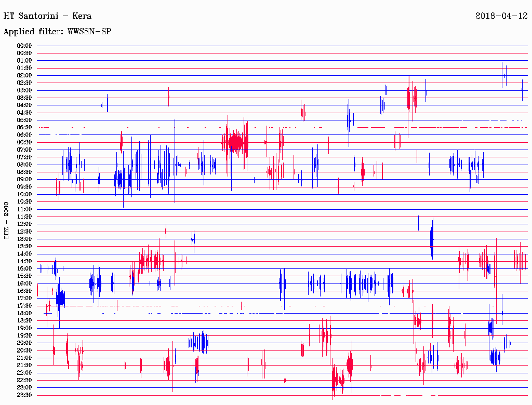This screenshot has width=532, height=405.
Task: Click the vertical 'EHZ - 2000' axis label
Action: coord(7,221)
